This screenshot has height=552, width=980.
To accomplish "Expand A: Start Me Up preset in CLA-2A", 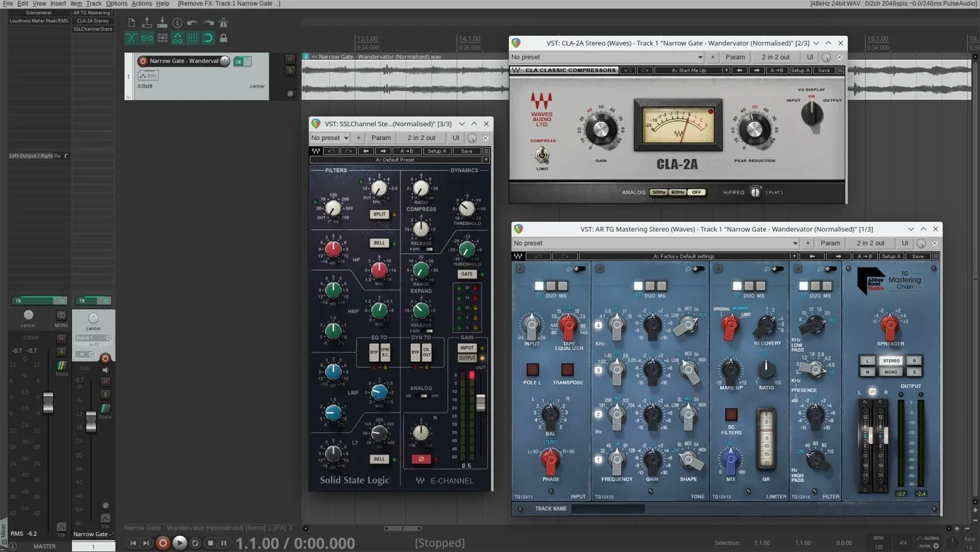I will point(693,70).
